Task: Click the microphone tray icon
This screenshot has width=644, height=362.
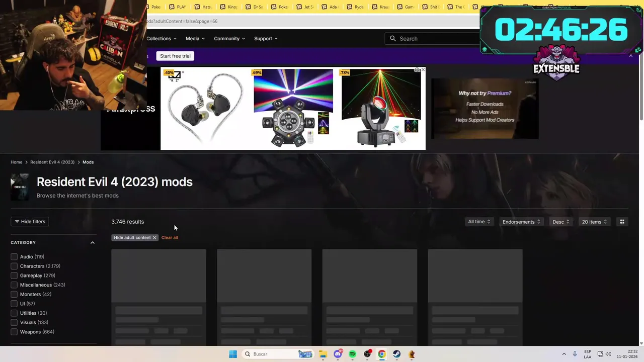Action: click(x=575, y=354)
